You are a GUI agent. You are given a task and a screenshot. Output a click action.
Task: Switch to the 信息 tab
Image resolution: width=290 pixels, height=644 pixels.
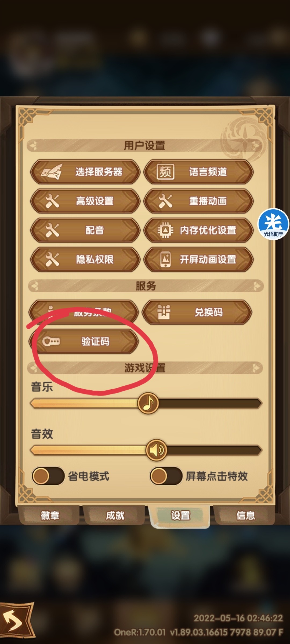point(245,515)
